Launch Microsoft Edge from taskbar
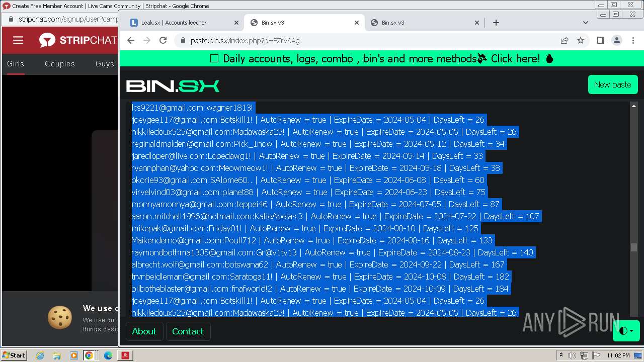This screenshot has width=644, height=362. (x=108, y=355)
